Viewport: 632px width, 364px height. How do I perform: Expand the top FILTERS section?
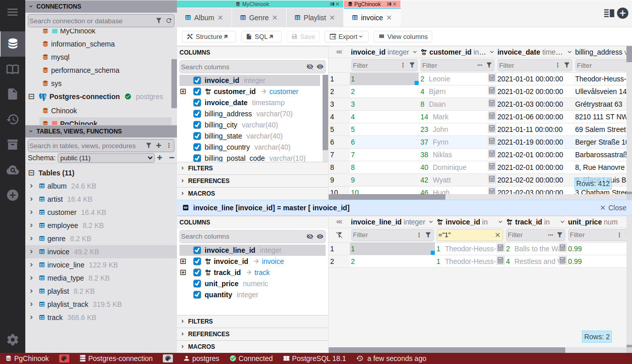pyautogui.click(x=200, y=168)
